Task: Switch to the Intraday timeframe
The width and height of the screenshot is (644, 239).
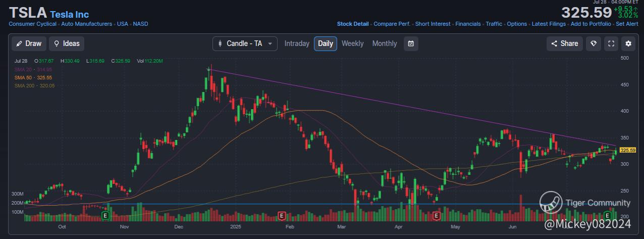Action: (x=297, y=43)
